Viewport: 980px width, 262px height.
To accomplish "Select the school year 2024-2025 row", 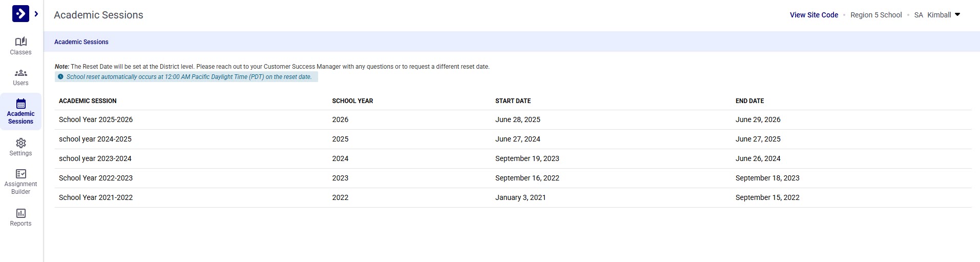I will point(95,139).
